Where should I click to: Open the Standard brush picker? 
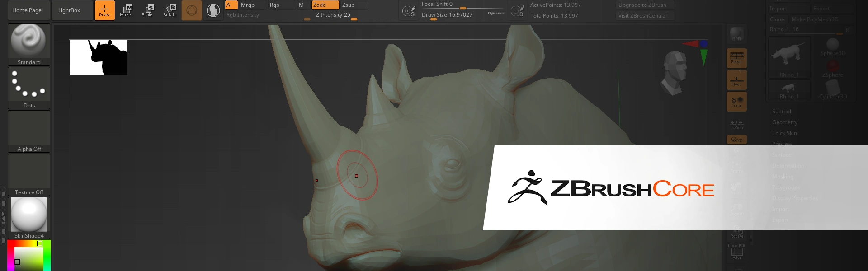click(29, 44)
